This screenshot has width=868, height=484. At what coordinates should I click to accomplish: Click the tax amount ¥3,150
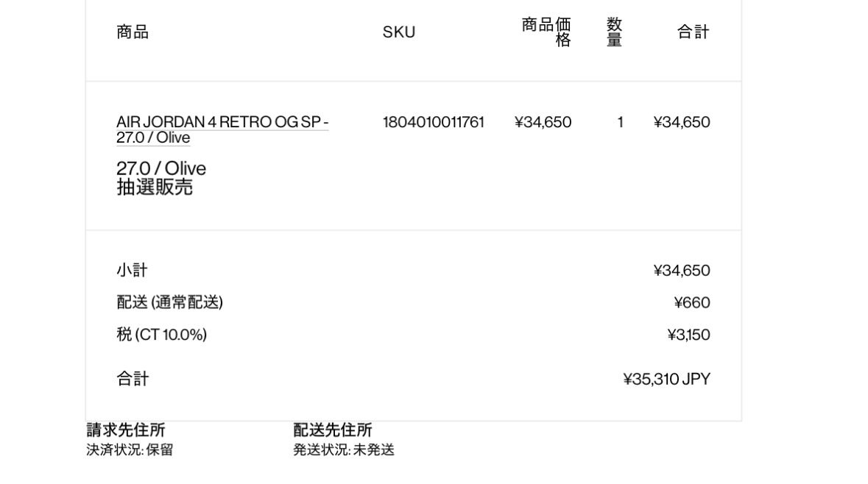pos(688,335)
